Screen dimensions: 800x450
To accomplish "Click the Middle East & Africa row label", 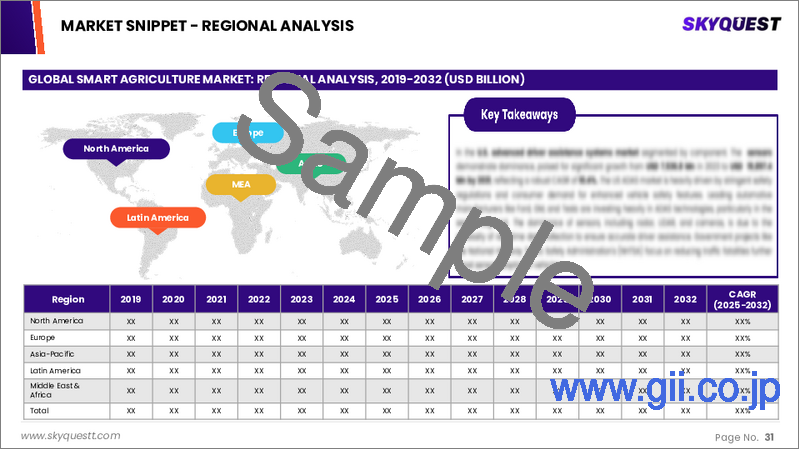I will tap(55, 390).
